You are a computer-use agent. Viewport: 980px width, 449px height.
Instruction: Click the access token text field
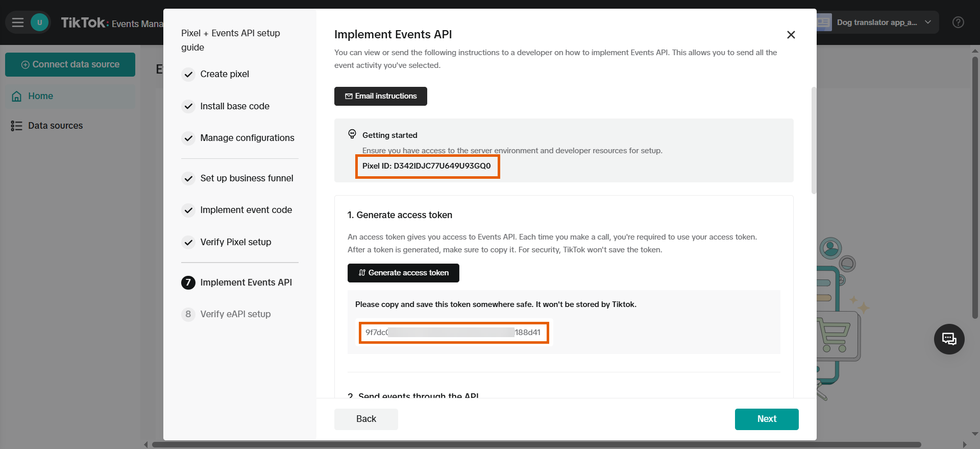[454, 333]
